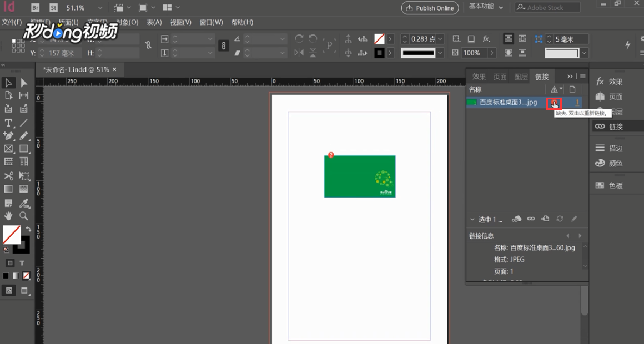Click Apply Color black swatch in toolbox
Screen dimensions: 644x344
6,276
